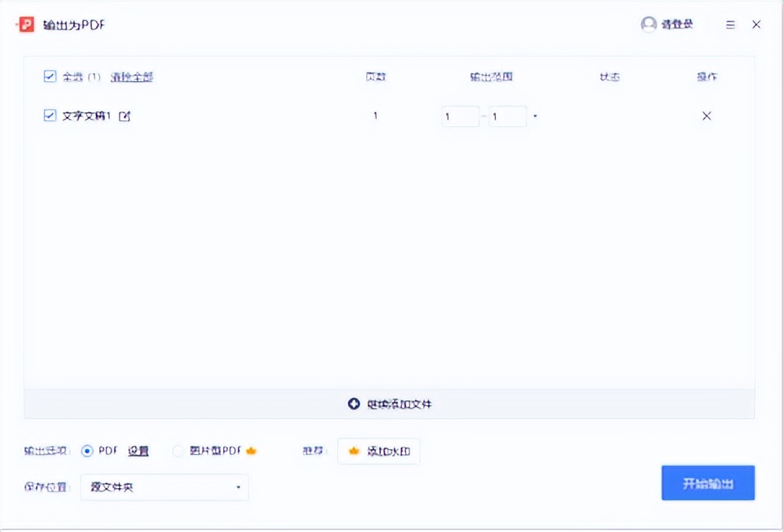Click the crown icon beside 图片型PDF

[x=252, y=451]
